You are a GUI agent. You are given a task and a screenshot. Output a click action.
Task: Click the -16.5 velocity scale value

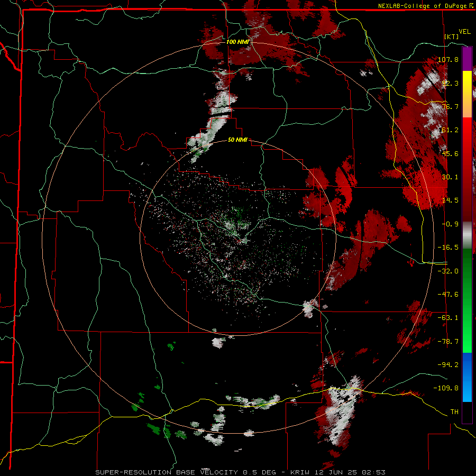(x=448, y=248)
